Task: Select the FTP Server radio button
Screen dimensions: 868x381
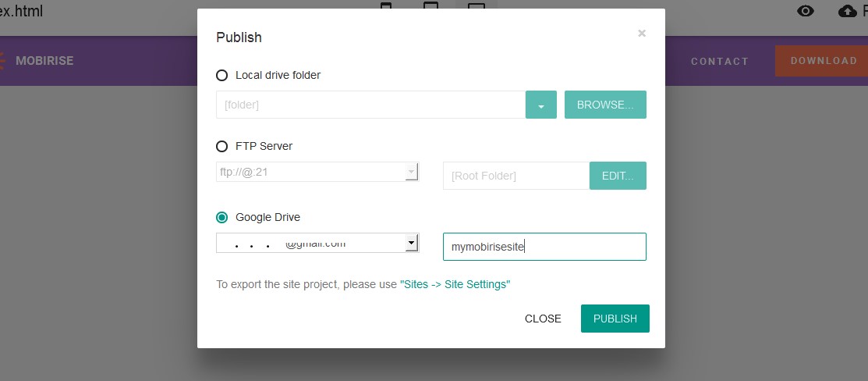Action: coord(221,147)
